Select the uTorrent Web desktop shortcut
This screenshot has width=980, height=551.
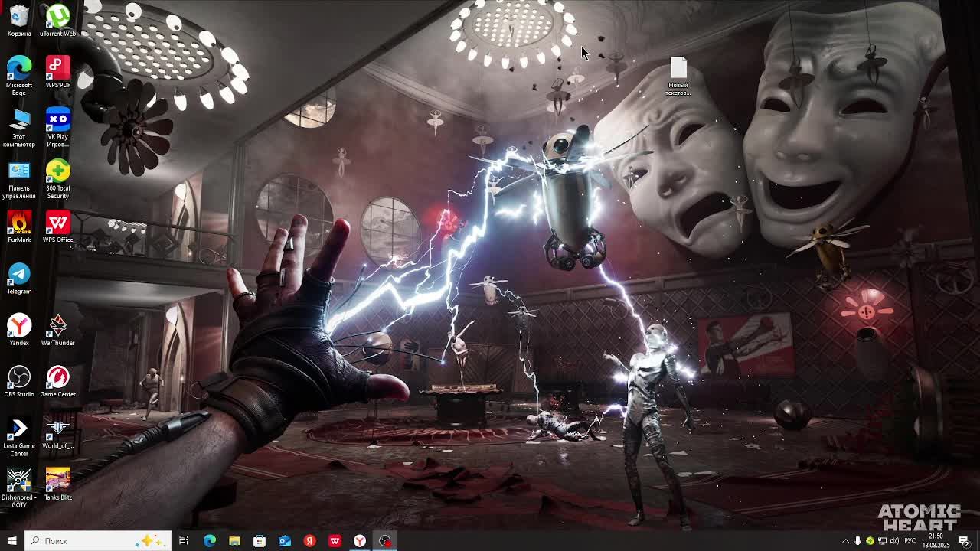(57, 21)
